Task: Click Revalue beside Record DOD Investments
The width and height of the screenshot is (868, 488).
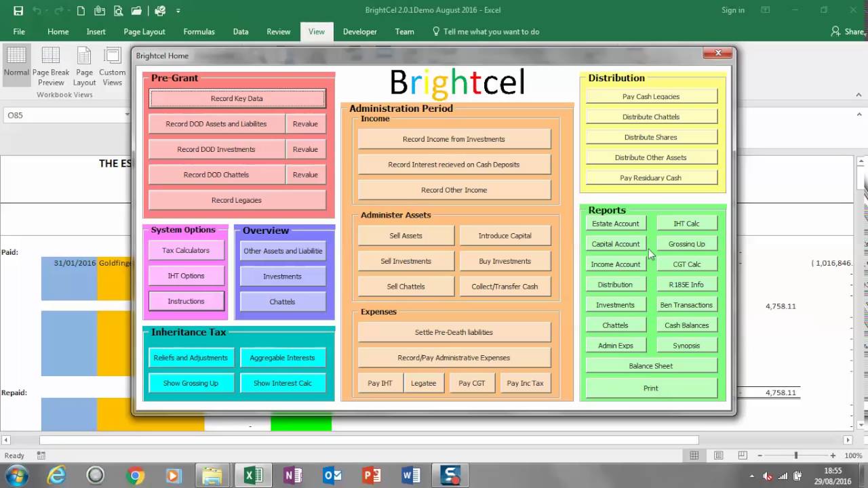Action: [305, 149]
